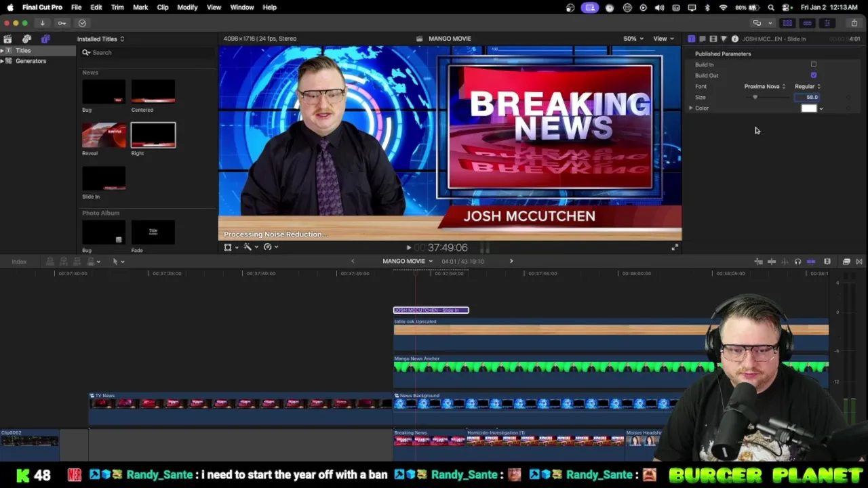868x488 pixels.
Task: Select the Centered title thumbnail
Action: (x=153, y=91)
